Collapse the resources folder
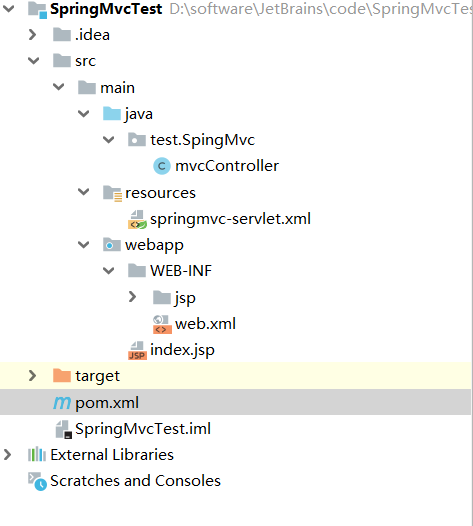Screen dimensions: 473x526 84,192
